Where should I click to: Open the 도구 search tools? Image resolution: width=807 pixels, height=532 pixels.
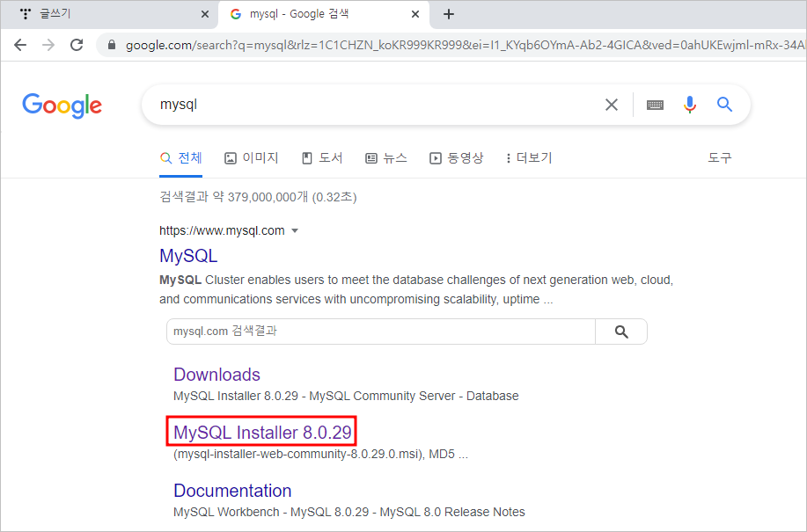720,157
